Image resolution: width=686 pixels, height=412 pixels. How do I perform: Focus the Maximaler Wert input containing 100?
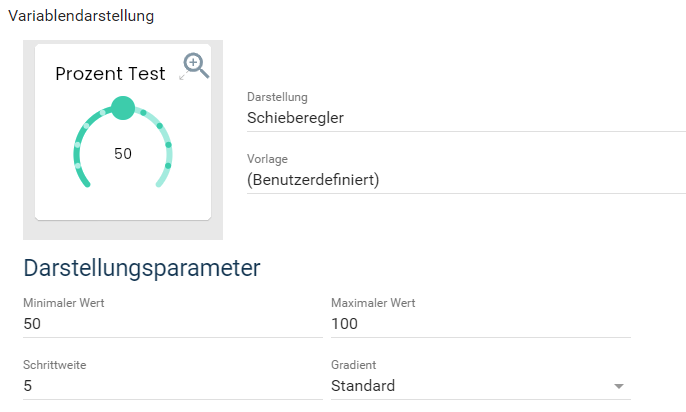481,324
